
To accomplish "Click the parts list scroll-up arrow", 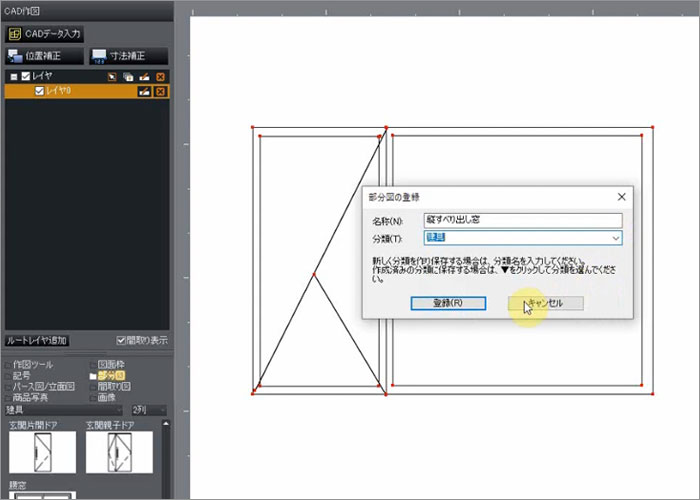I will [x=166, y=423].
